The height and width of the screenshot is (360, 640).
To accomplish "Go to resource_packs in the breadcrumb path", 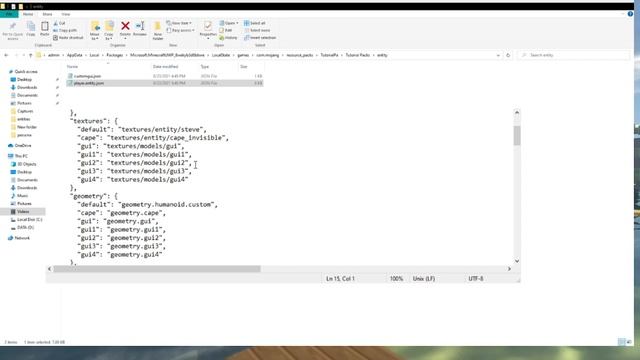I will coord(300,55).
